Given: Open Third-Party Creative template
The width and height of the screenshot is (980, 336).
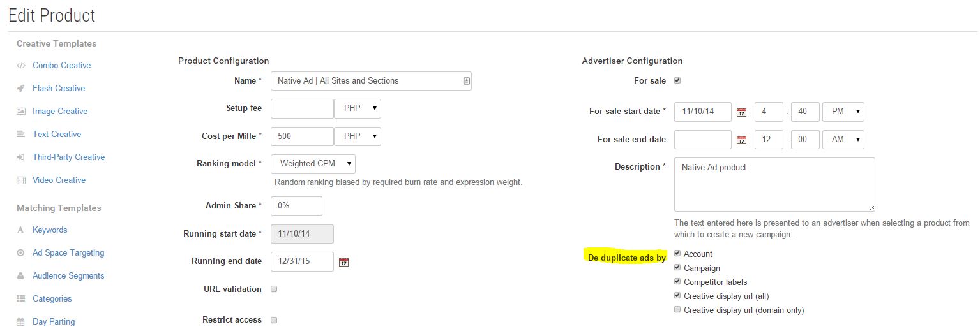Looking at the screenshot, I should tap(69, 157).
